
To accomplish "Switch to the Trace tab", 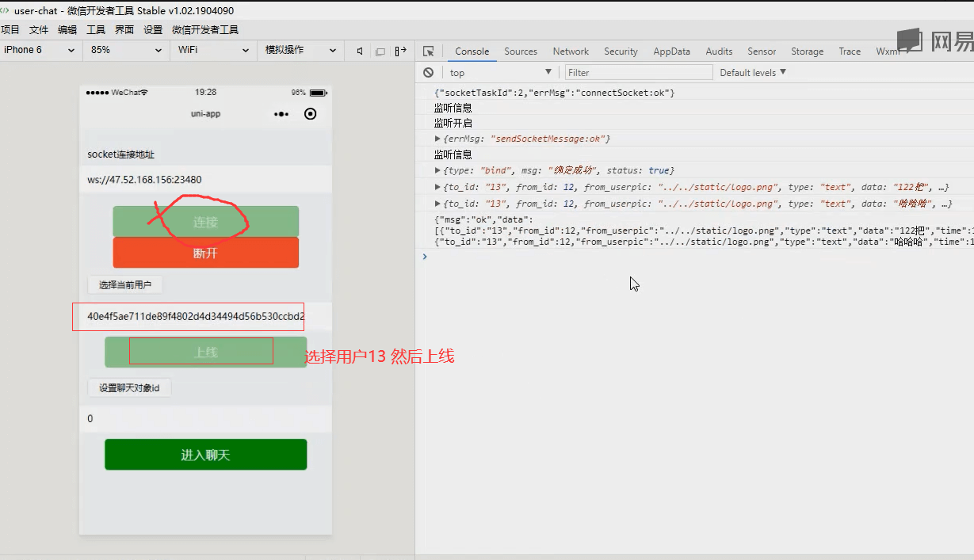I will pos(850,51).
